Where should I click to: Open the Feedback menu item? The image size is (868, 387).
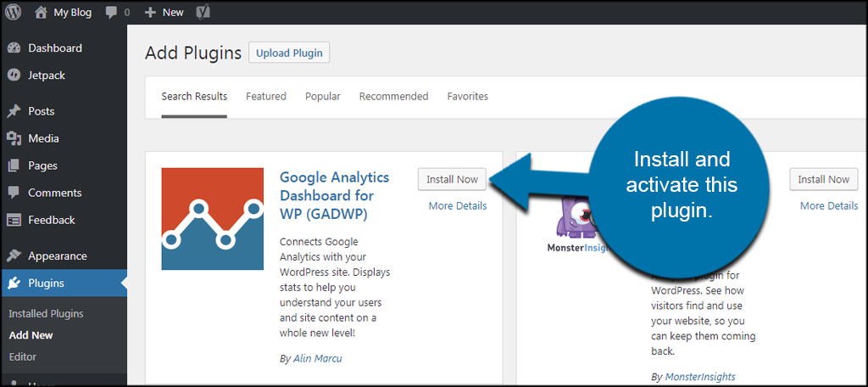52,220
